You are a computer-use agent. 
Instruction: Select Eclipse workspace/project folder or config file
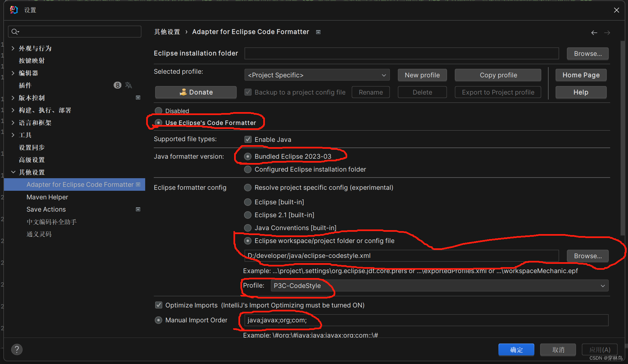point(248,241)
